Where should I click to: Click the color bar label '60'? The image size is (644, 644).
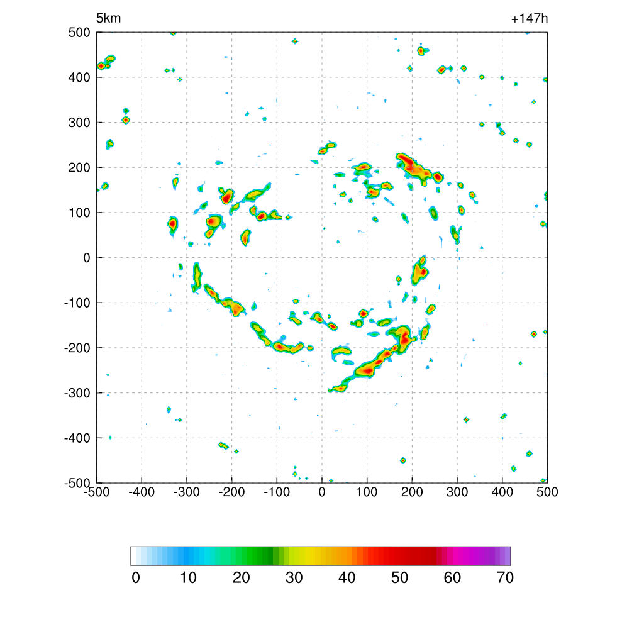coord(452,578)
